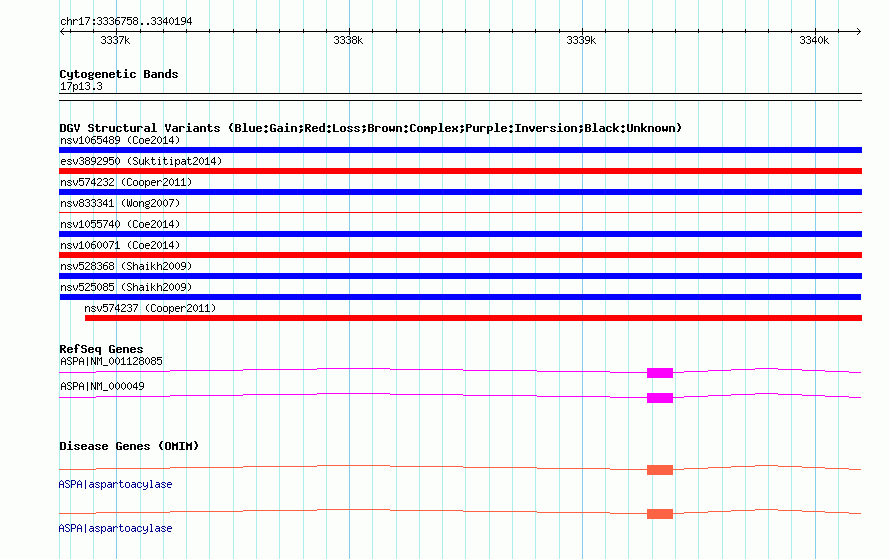Click the nsv1055740 (Coe2014) label
The width and height of the screenshot is (890, 559).
pos(120,224)
